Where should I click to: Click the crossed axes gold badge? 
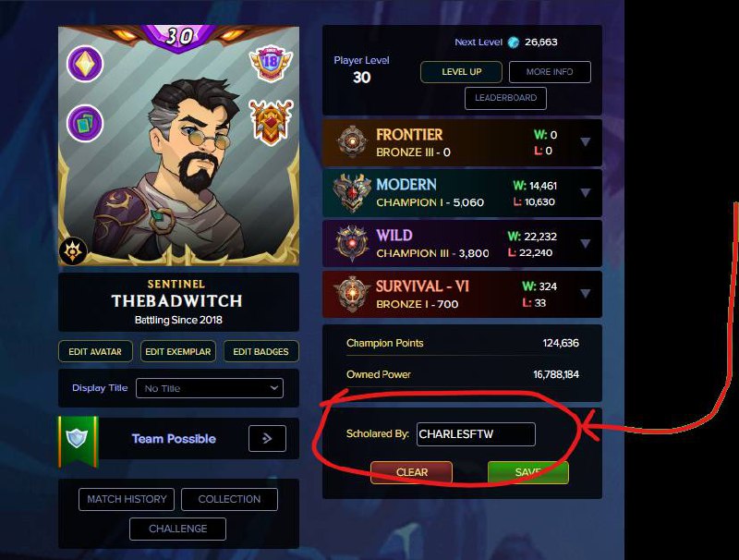coord(271,122)
